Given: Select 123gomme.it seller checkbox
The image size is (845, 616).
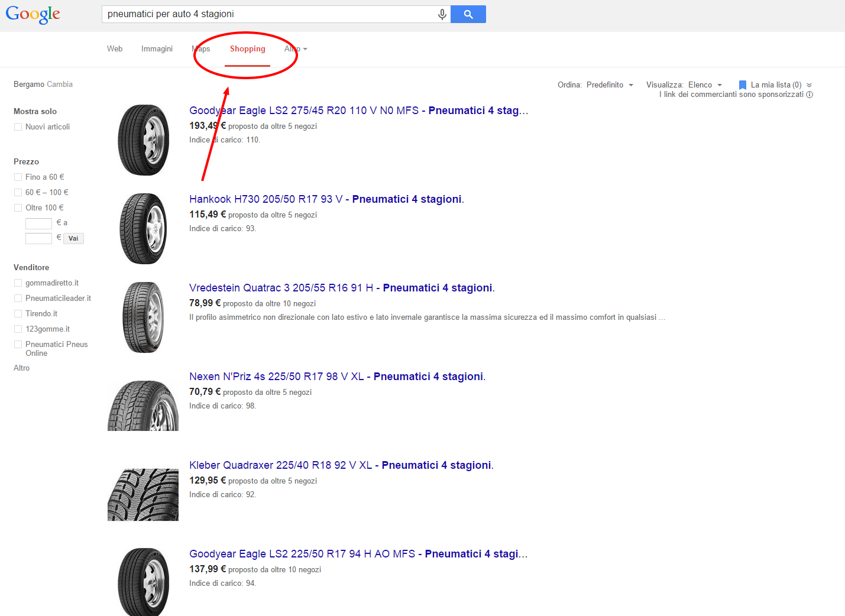Looking at the screenshot, I should [18, 329].
